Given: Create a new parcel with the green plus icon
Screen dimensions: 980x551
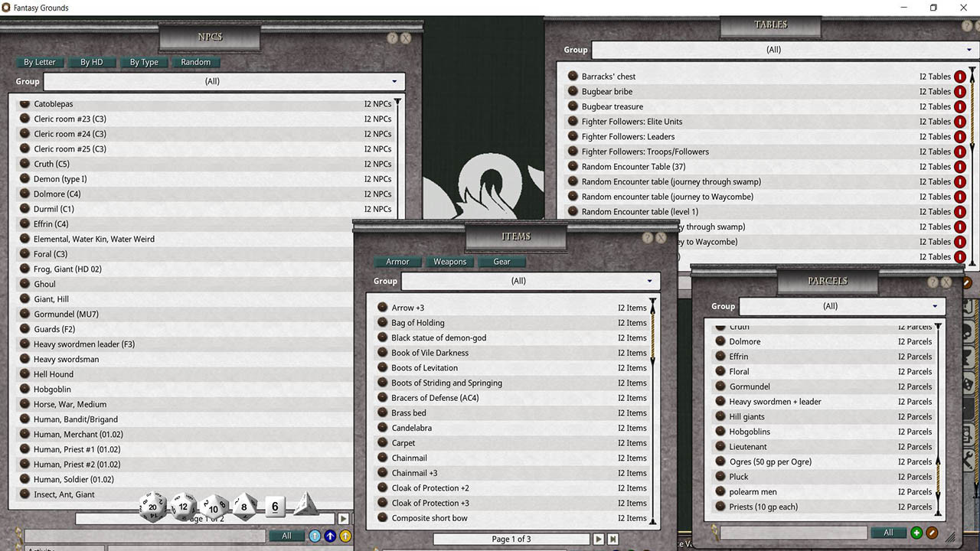Looking at the screenshot, I should point(916,533).
